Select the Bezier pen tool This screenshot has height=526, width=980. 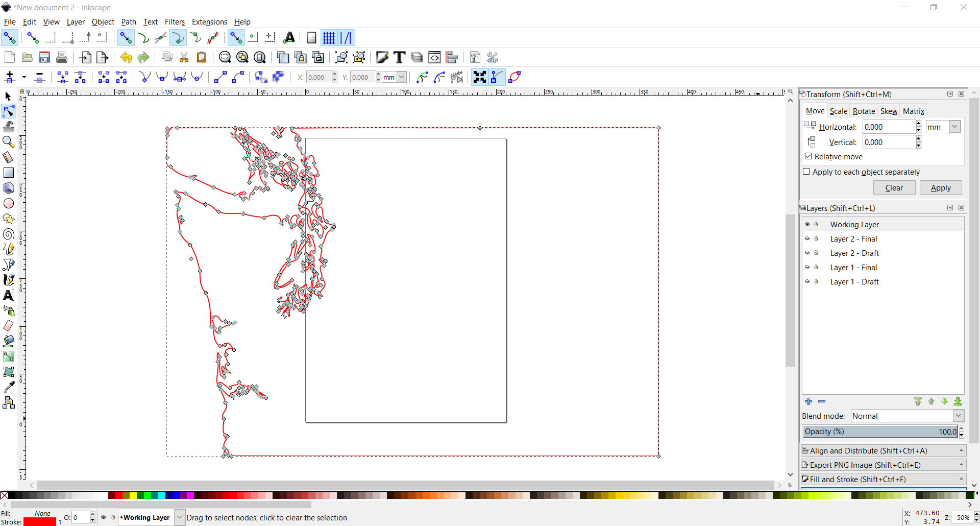9,265
